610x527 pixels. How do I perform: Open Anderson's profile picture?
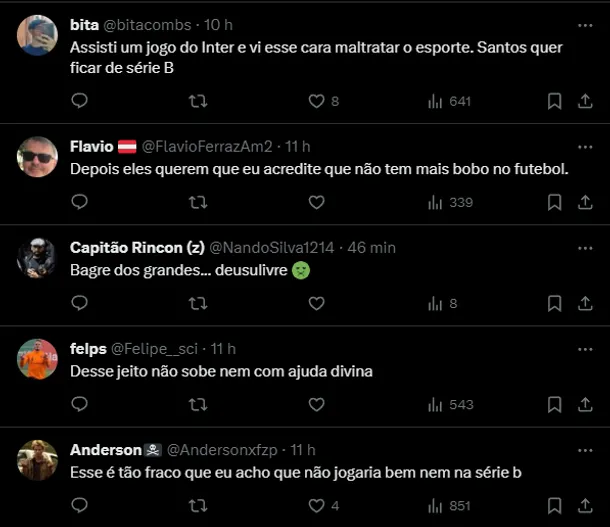pyautogui.click(x=38, y=460)
